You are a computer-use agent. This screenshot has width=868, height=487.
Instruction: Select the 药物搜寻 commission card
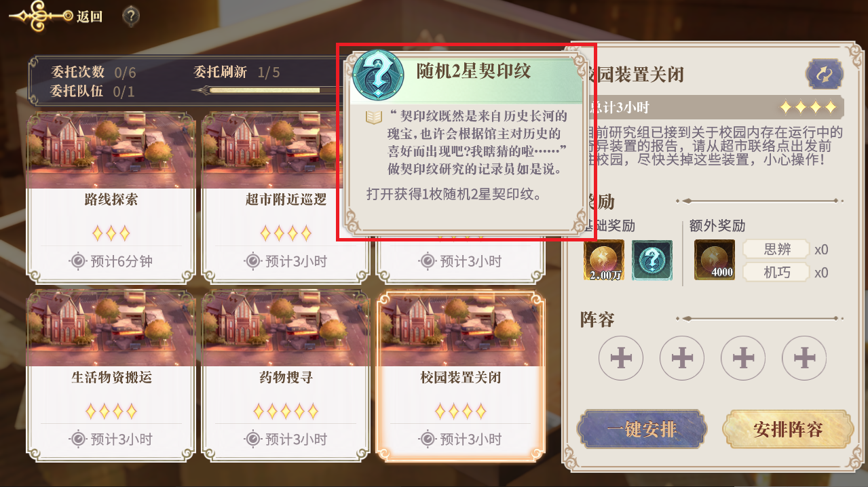coord(286,375)
